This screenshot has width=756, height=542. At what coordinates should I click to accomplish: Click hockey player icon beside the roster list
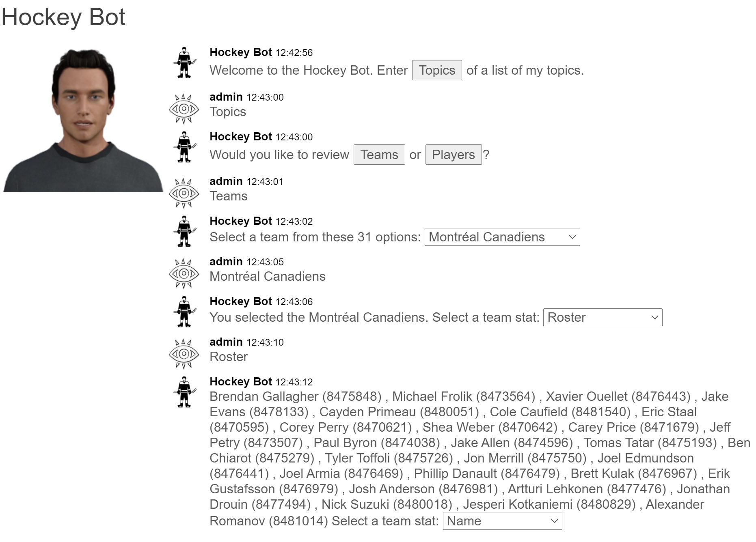(x=184, y=392)
